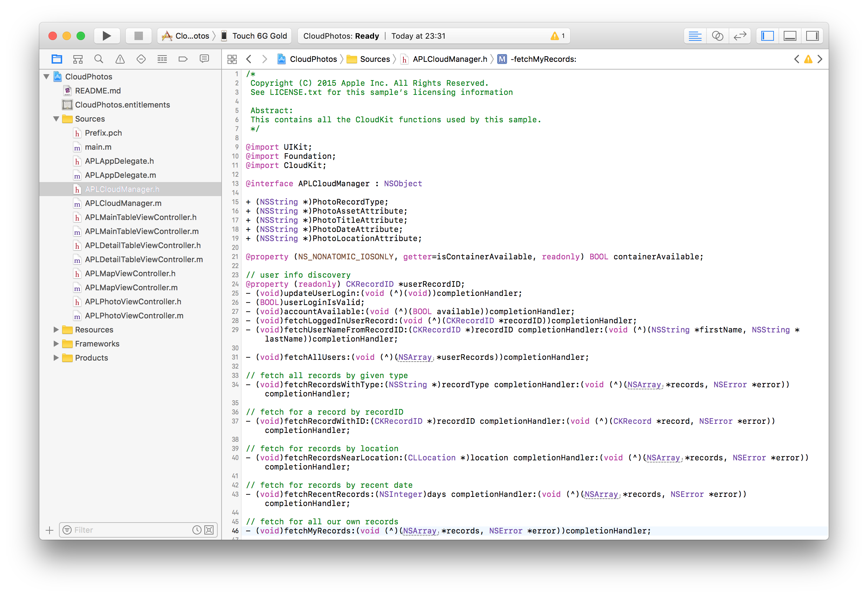Toggle the right utilities panel visibility
This screenshot has height=596, width=868.
point(813,36)
